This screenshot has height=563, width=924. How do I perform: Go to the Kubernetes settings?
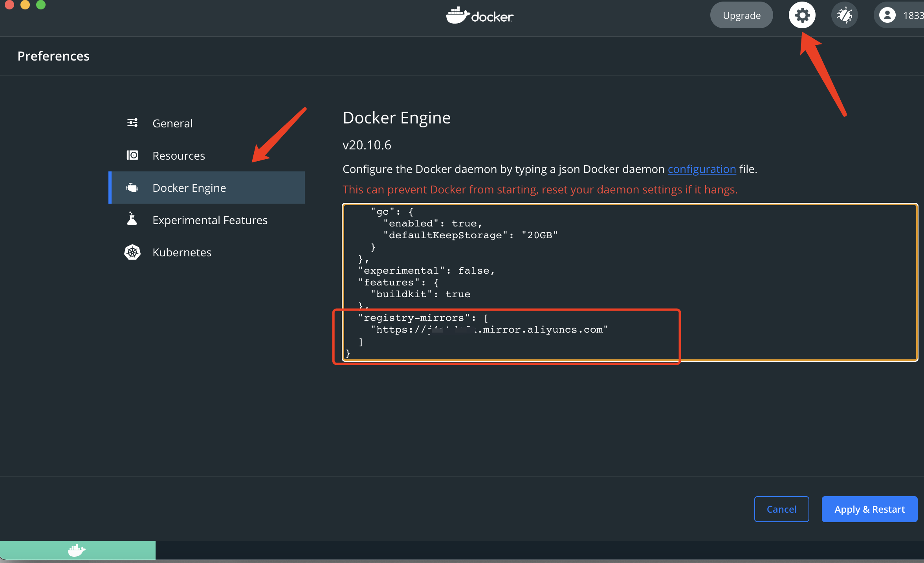click(x=207, y=252)
